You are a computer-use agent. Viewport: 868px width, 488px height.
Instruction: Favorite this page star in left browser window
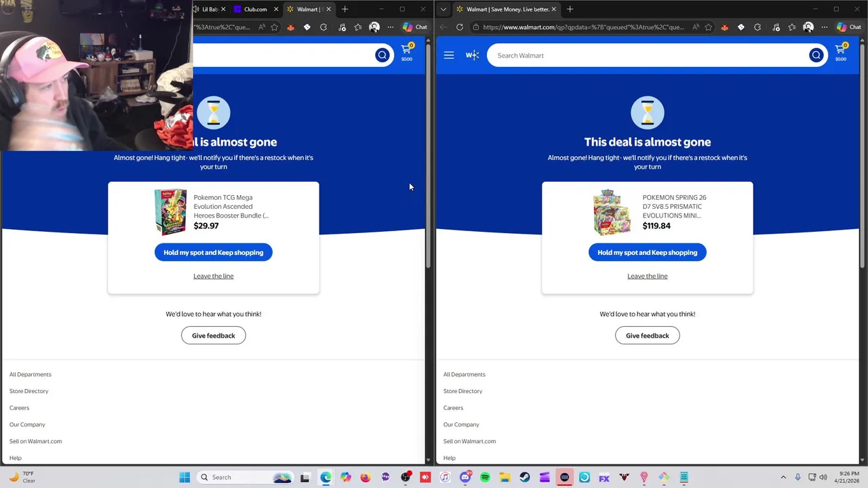pos(275,27)
